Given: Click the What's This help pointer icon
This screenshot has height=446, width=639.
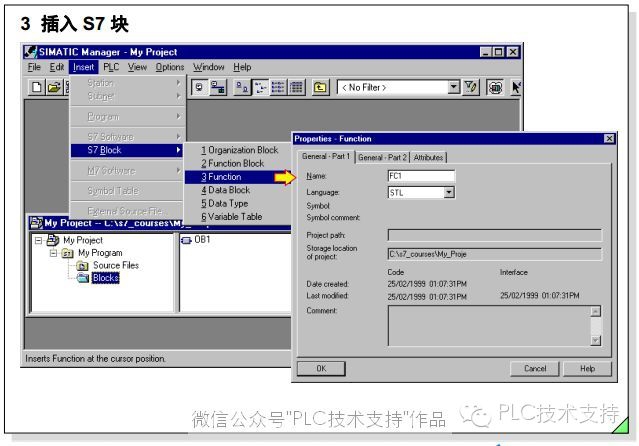Looking at the screenshot, I should tap(516, 87).
